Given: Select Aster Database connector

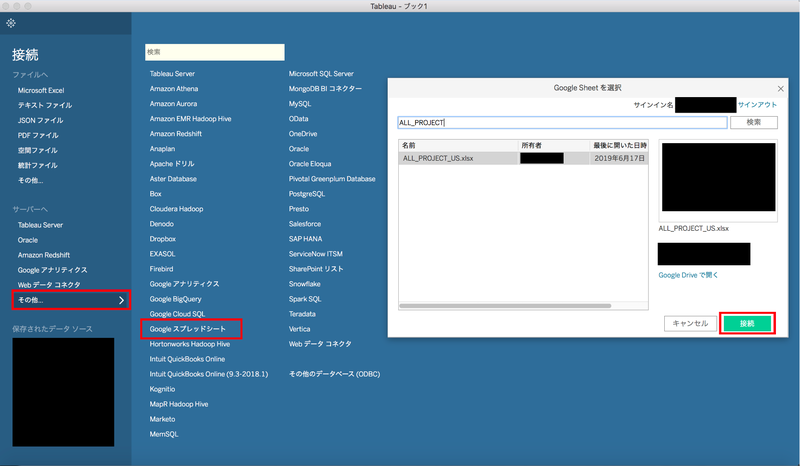Looking at the screenshot, I should point(173,179).
